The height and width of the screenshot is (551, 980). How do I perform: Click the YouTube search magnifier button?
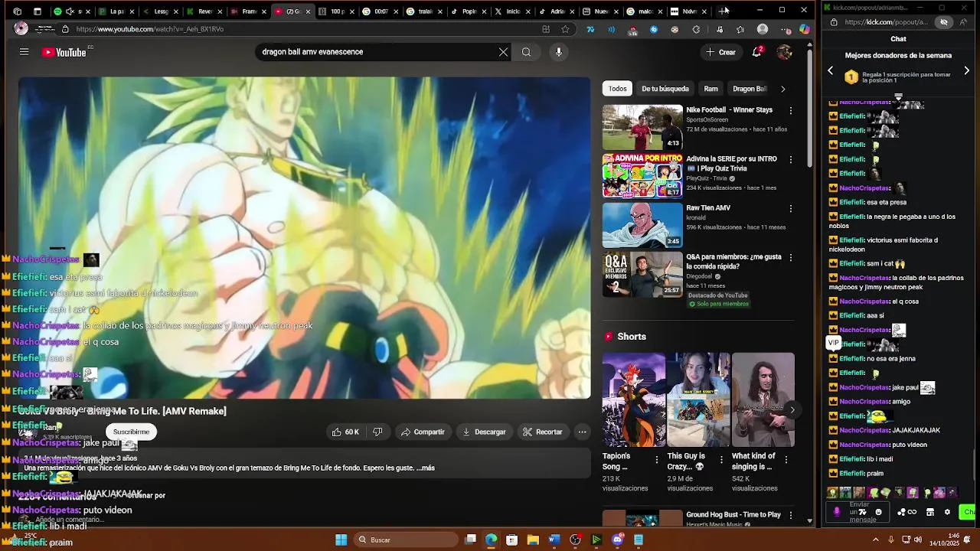click(526, 52)
